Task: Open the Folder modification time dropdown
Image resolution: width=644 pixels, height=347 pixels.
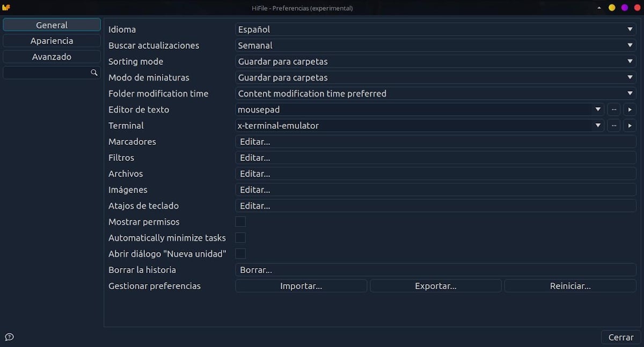Action: [435, 93]
